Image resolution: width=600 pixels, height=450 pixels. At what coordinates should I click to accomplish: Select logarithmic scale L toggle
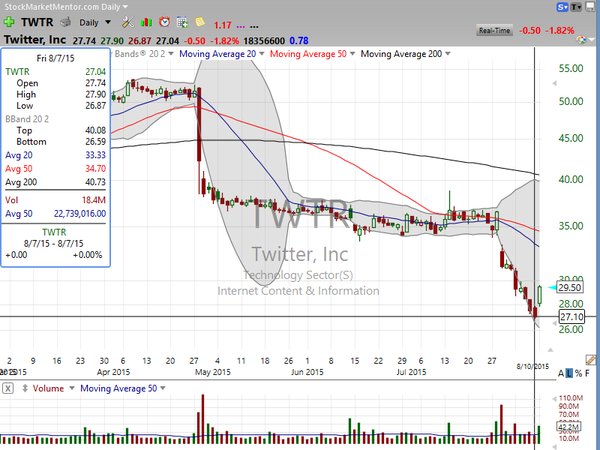click(x=569, y=373)
